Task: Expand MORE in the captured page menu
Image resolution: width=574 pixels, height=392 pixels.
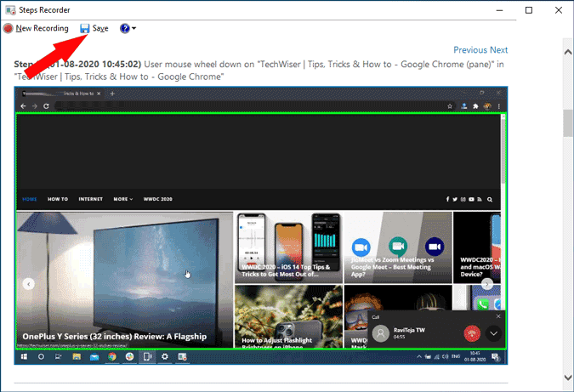Action: point(123,199)
